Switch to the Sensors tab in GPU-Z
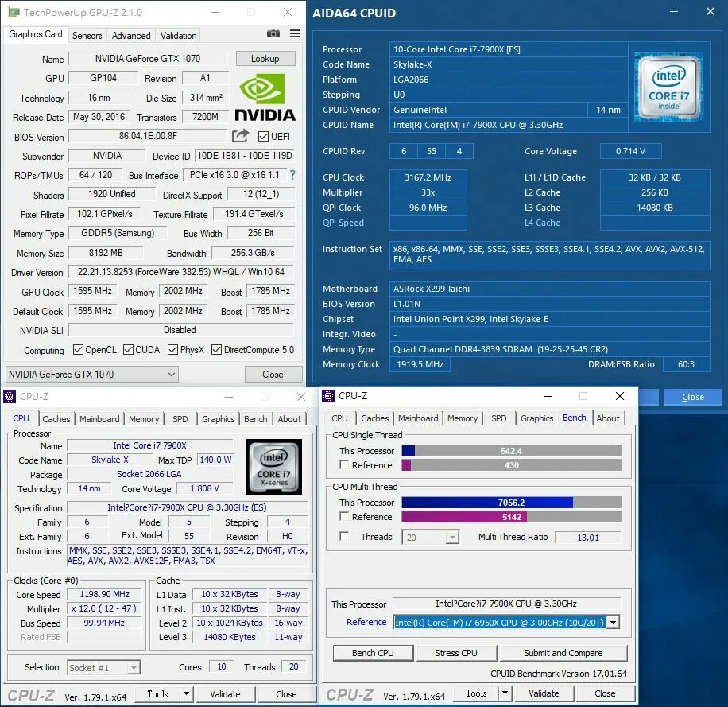This screenshot has width=728, height=707. [x=87, y=36]
